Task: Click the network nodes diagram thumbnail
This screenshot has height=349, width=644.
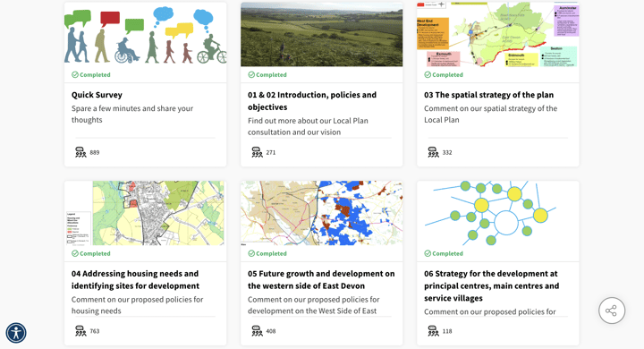Action: (498, 213)
